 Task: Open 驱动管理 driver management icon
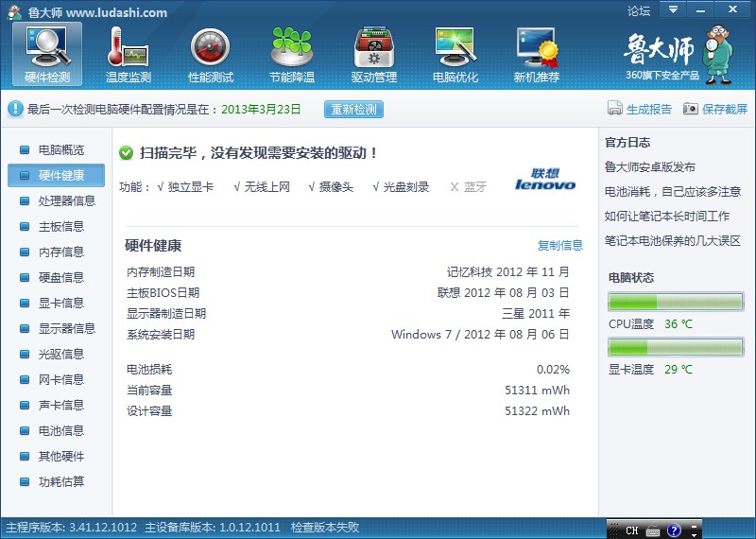point(373,47)
